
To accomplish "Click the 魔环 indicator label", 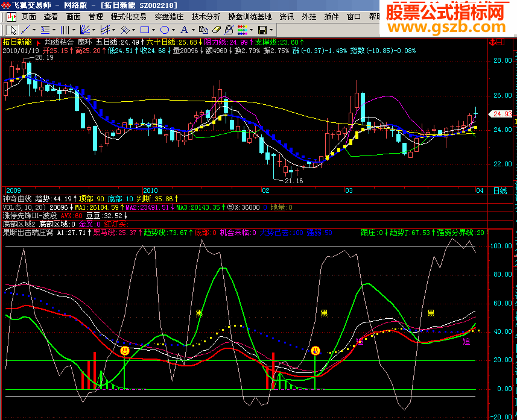I will (84, 42).
